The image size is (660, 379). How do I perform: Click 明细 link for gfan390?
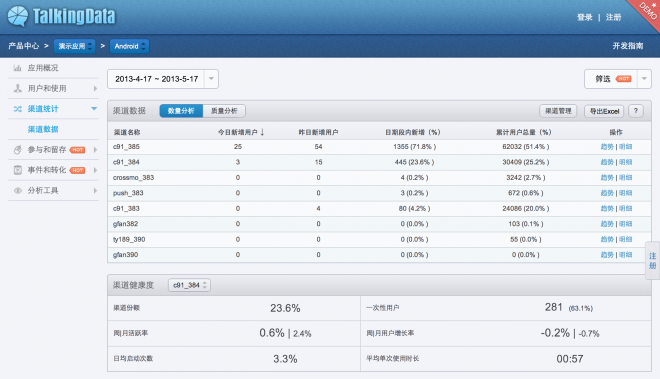625,255
